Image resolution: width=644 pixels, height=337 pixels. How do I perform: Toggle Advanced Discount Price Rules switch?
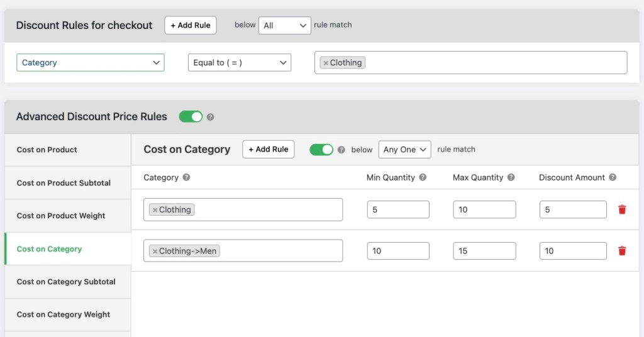[x=191, y=117]
